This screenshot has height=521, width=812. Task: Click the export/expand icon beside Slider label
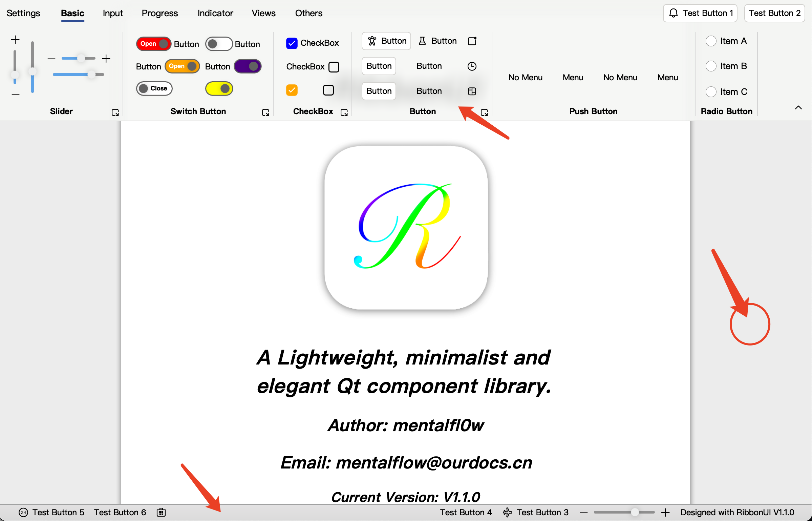115,112
